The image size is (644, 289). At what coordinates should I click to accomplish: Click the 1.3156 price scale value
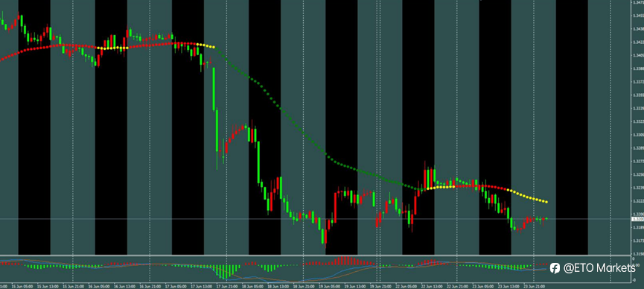coord(639,254)
